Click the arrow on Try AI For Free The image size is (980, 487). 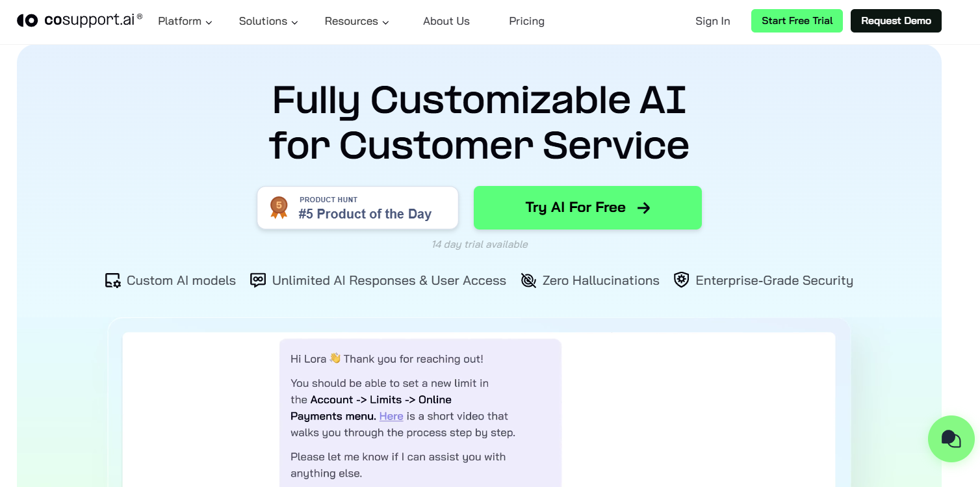643,208
